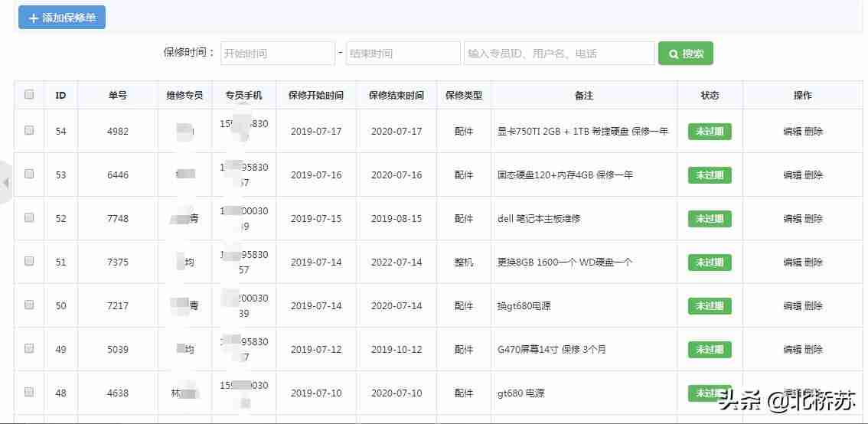The height and width of the screenshot is (424, 868).
Task: Click the 添加保修单 add button
Action: pyautogui.click(x=62, y=17)
